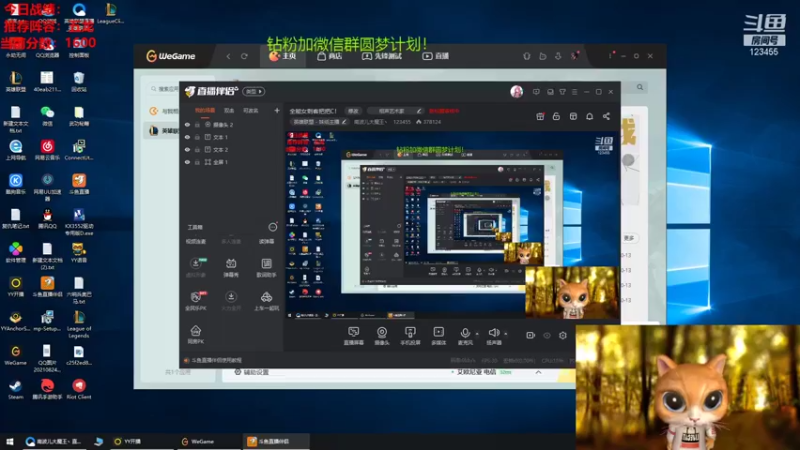
Task: Switch mode with the pill button beside logo
Action: pos(254,92)
